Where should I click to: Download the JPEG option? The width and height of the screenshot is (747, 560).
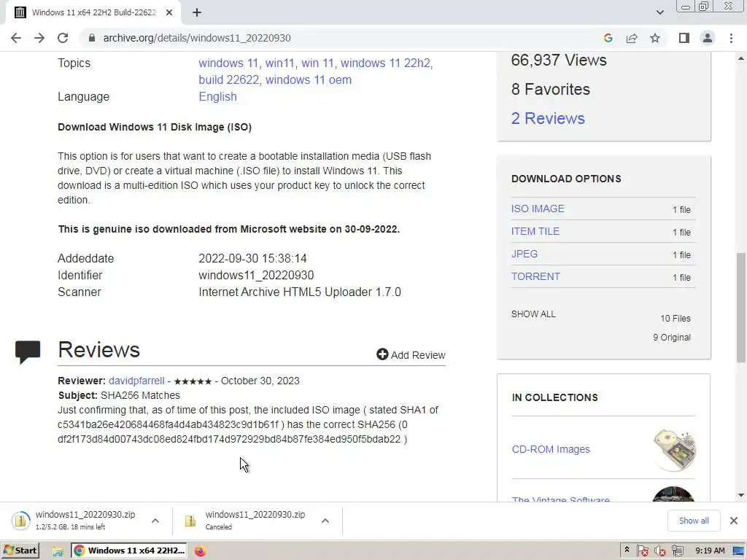pos(524,254)
